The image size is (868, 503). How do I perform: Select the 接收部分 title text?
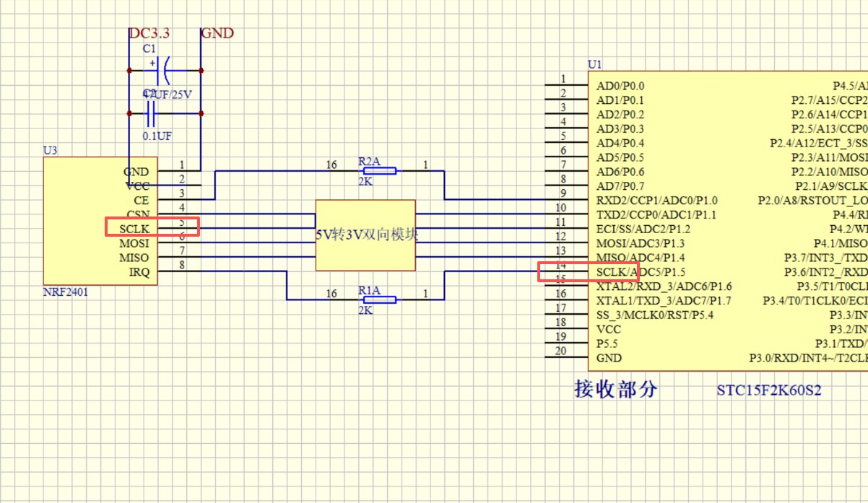[616, 389]
